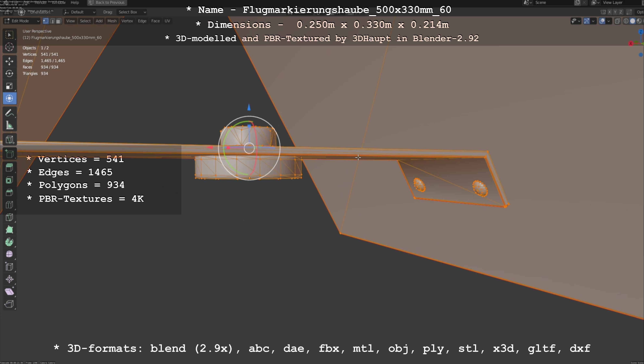The width and height of the screenshot is (644, 364).
Task: Enable edge select mode
Action: [x=52, y=21]
